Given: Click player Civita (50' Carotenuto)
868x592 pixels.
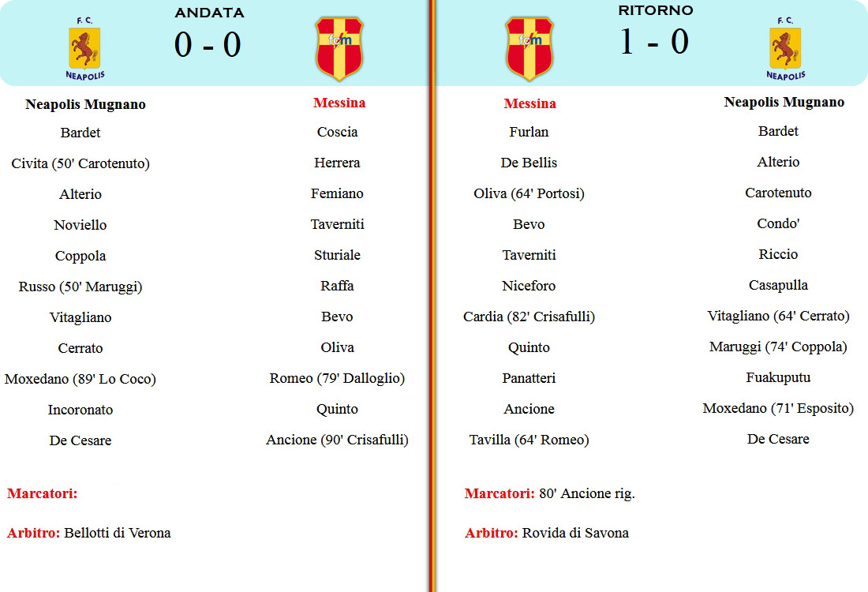Looking at the screenshot, I should 80,163.
